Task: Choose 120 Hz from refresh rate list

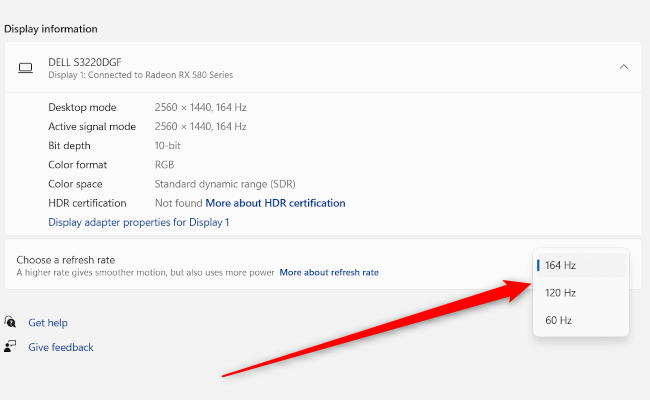Action: (581, 293)
